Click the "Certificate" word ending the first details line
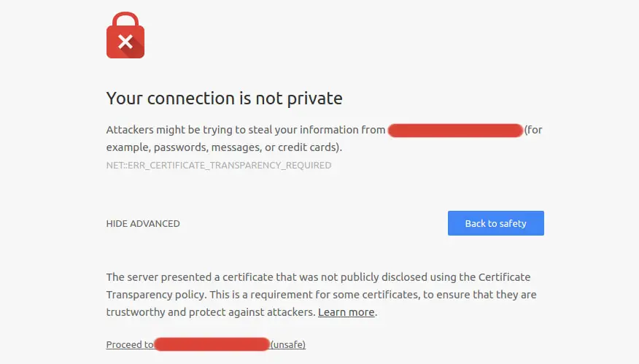The width and height of the screenshot is (639, 364). pyautogui.click(x=505, y=277)
